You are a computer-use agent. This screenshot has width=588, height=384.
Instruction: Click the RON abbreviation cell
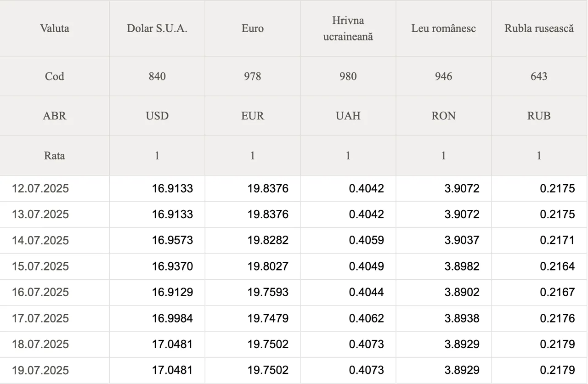[444, 116]
